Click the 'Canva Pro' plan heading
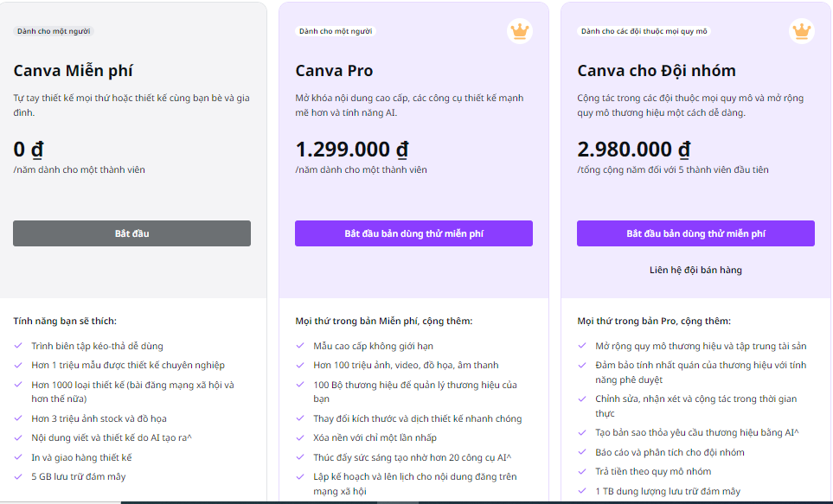Image resolution: width=833 pixels, height=504 pixels. [x=334, y=71]
